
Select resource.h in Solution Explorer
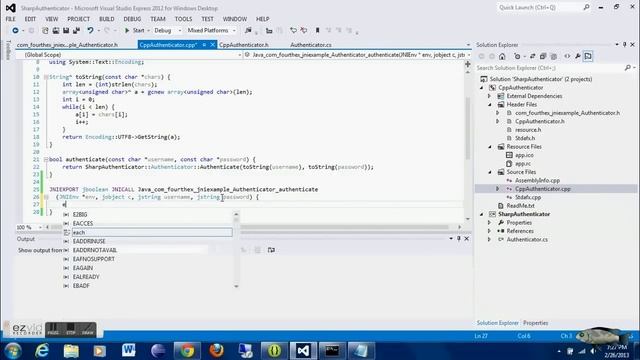(528, 130)
